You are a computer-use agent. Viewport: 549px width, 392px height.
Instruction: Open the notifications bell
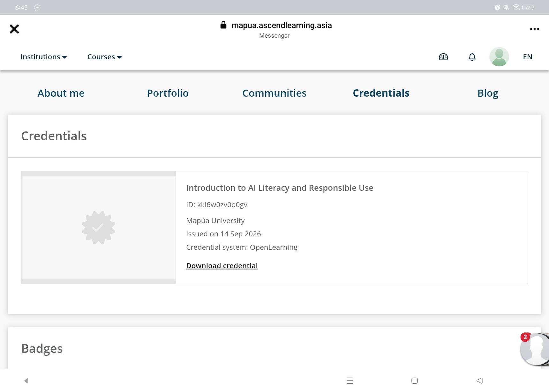(472, 57)
